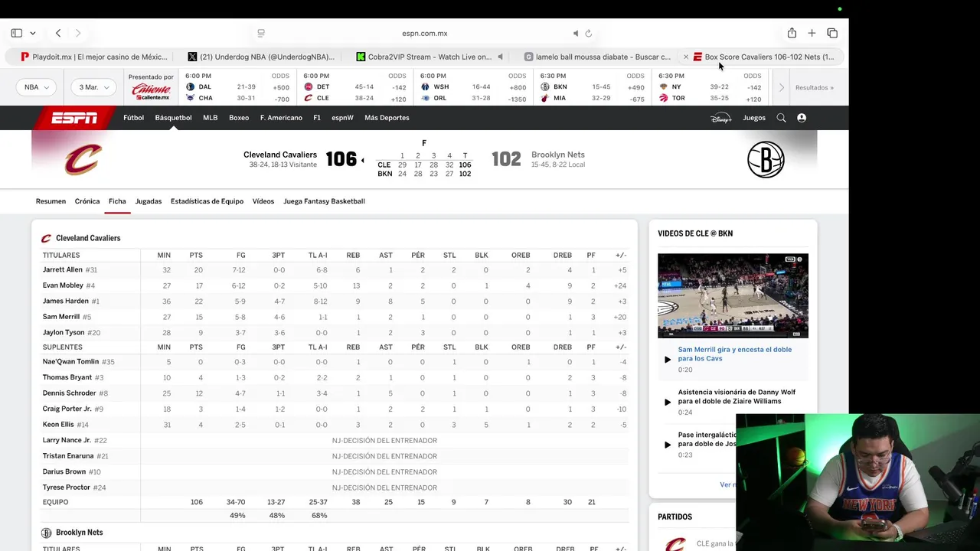Viewport: 980px width, 551px height.
Task: Switch to the Estadísticas de Equipo tab
Action: click(x=207, y=201)
